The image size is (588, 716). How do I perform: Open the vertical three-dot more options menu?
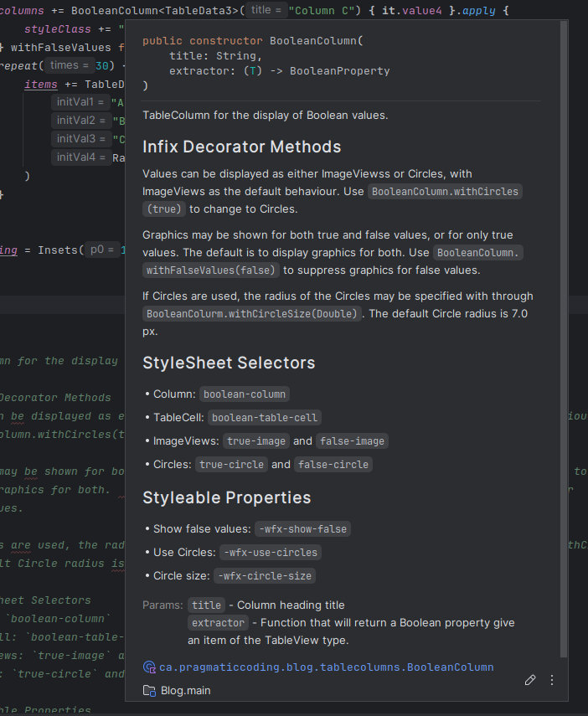[x=552, y=680]
